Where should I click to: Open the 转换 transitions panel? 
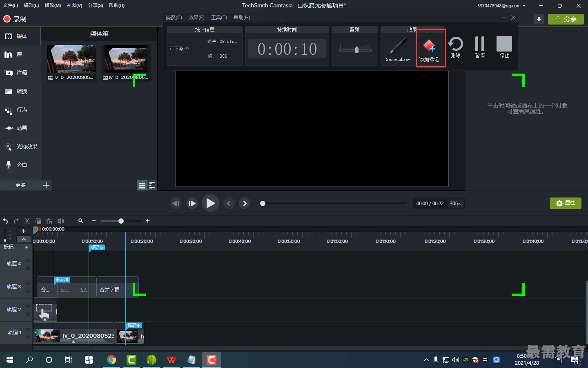pos(20,91)
